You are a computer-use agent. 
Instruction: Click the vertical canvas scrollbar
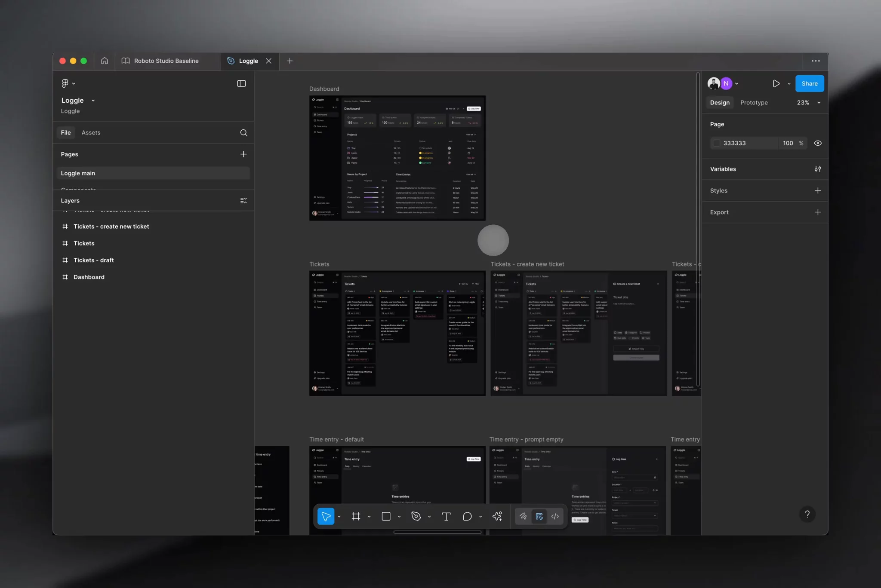[698, 230]
